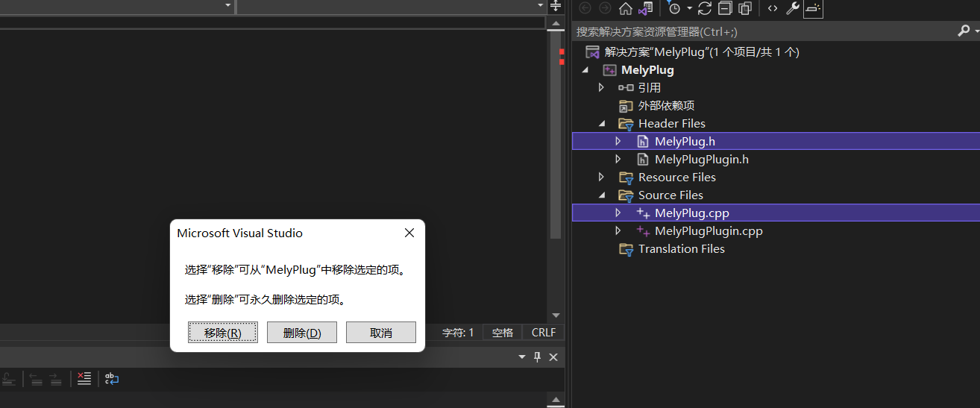This screenshot has width=980, height=408.
Task: Select the MelyPlugPlugin.h file
Action: click(702, 160)
